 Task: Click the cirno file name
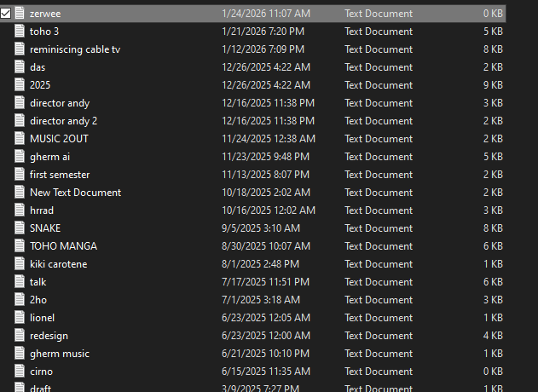[x=42, y=372]
